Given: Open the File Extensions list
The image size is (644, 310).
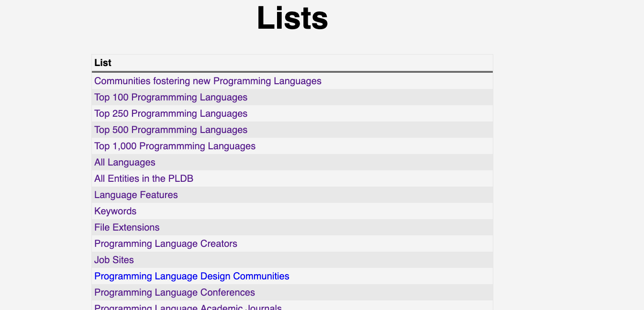Looking at the screenshot, I should click(127, 227).
